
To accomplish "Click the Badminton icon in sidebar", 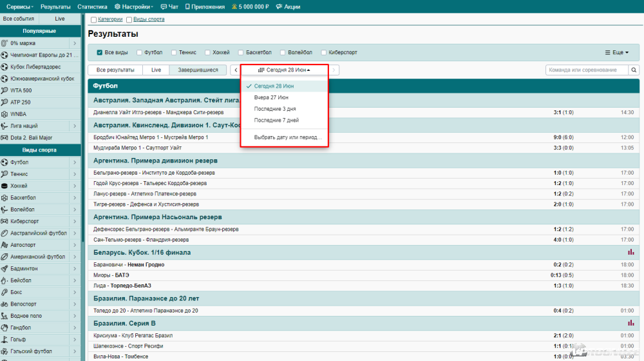I will 5,268.
